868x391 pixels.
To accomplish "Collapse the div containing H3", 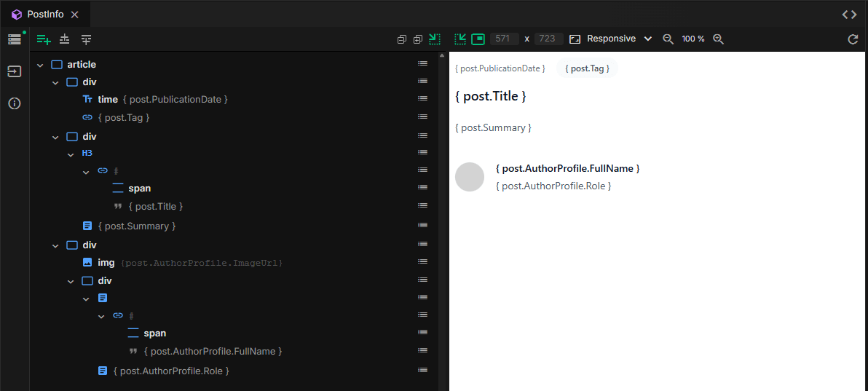I will click(55, 137).
